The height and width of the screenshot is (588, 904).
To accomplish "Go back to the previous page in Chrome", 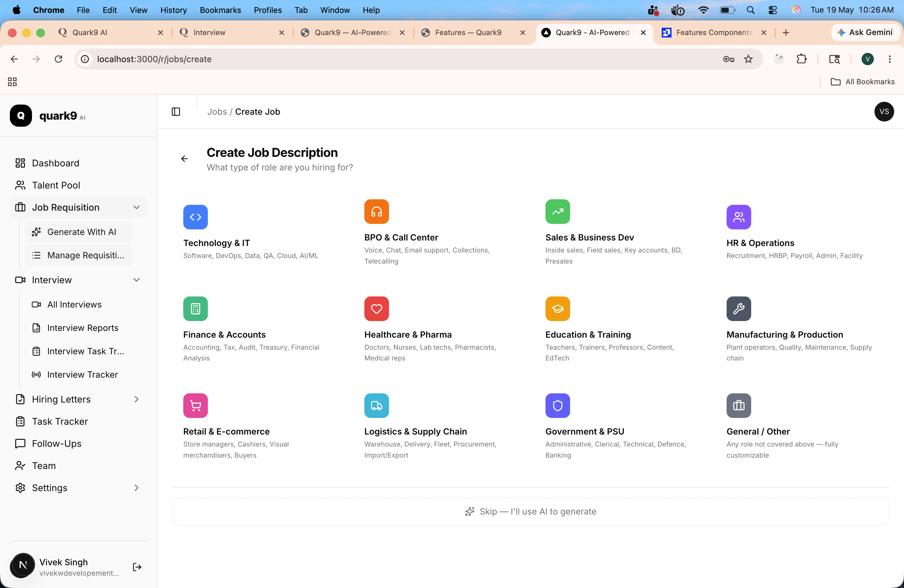I will pos(14,59).
